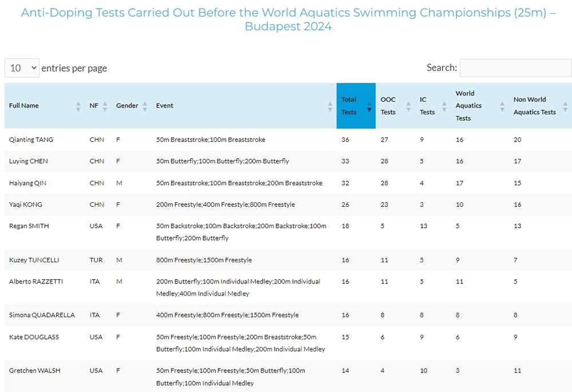This screenshot has height=392, width=572.
Task: Select the Regan SMITH row name
Action: coord(29,226)
